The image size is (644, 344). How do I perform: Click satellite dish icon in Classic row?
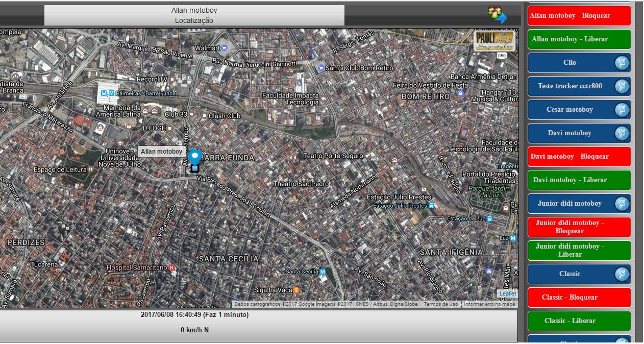pos(622,274)
